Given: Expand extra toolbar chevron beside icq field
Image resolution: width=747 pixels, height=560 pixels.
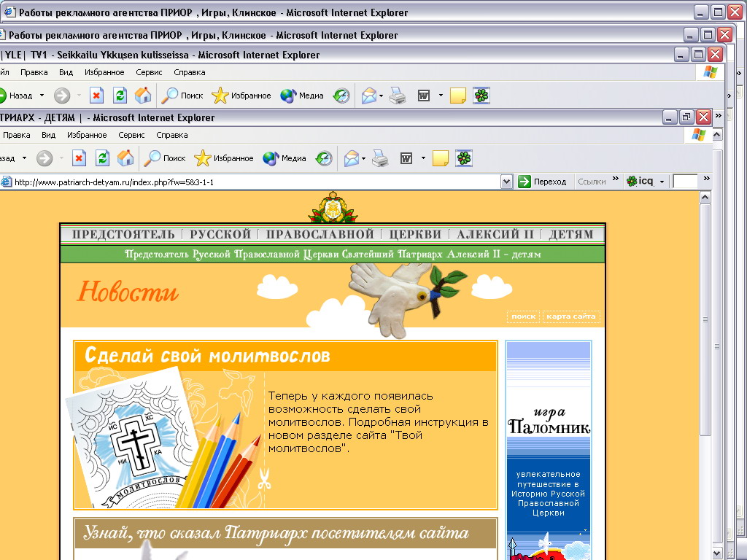Looking at the screenshot, I should (706, 179).
